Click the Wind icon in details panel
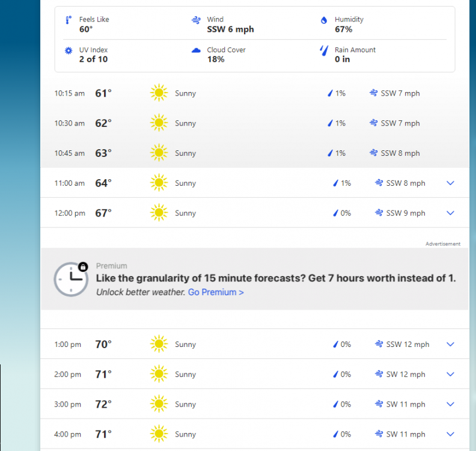The image size is (476, 451). tap(196, 20)
